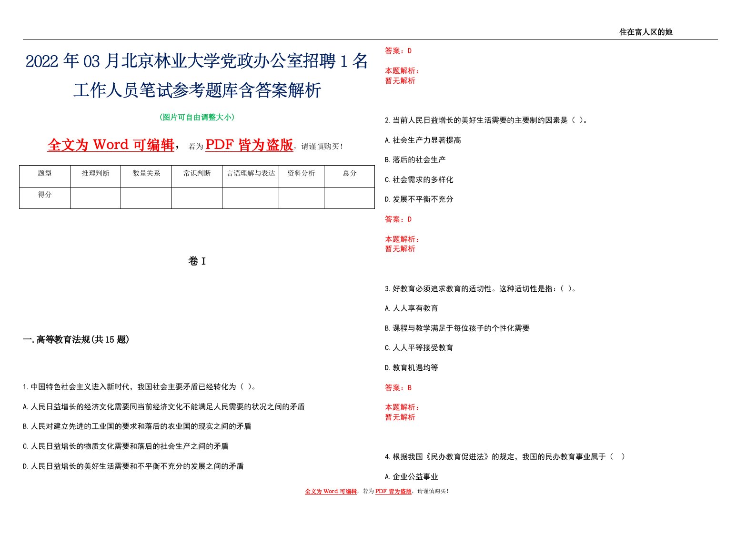Click question 3 about 教育的适切性
The height and width of the screenshot is (534, 756).
(x=482, y=289)
